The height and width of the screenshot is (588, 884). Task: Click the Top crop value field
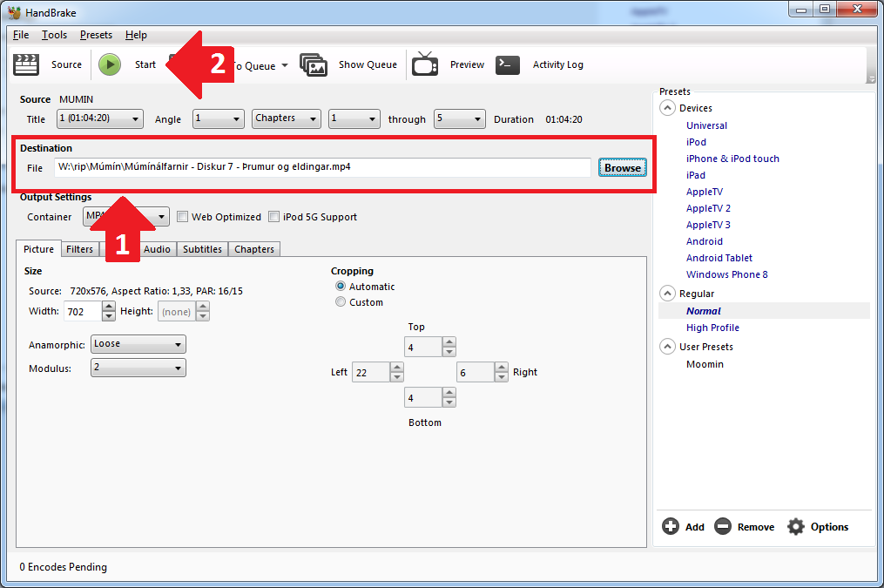422,348
